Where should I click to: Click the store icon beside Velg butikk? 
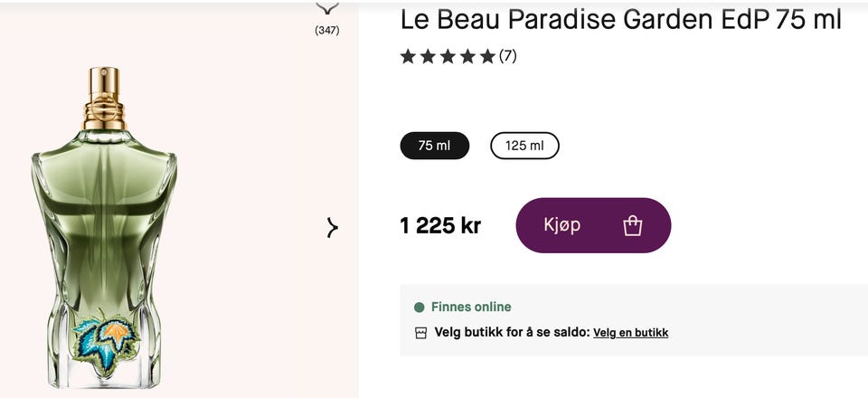click(x=420, y=333)
